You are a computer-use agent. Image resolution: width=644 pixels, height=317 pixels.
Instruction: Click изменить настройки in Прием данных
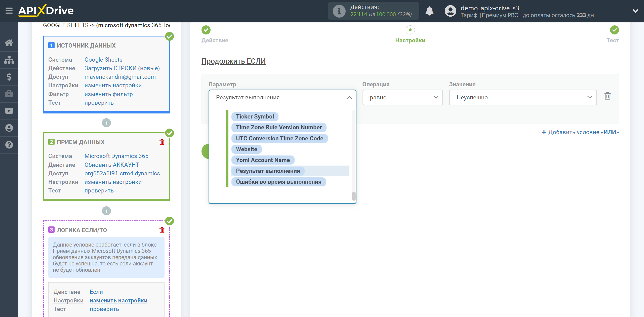click(113, 182)
